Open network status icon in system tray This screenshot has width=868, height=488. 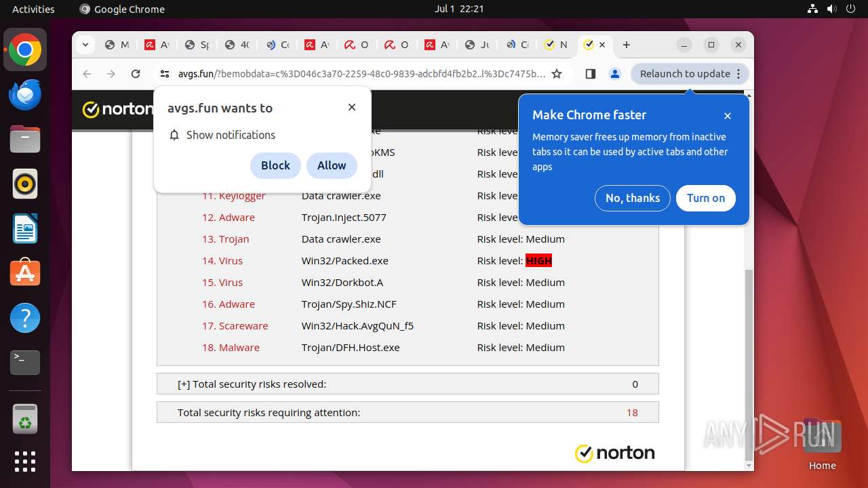813,9
